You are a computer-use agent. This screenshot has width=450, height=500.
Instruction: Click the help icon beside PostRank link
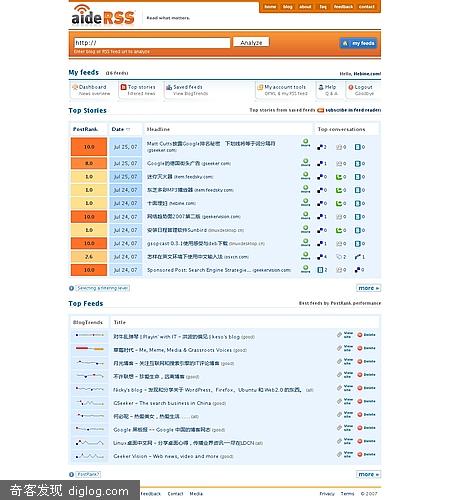[x=71, y=474]
